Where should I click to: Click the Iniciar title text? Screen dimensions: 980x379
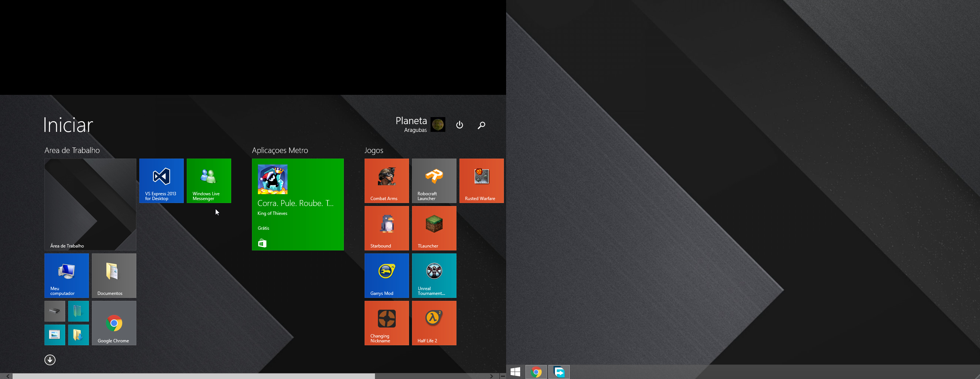(68, 125)
